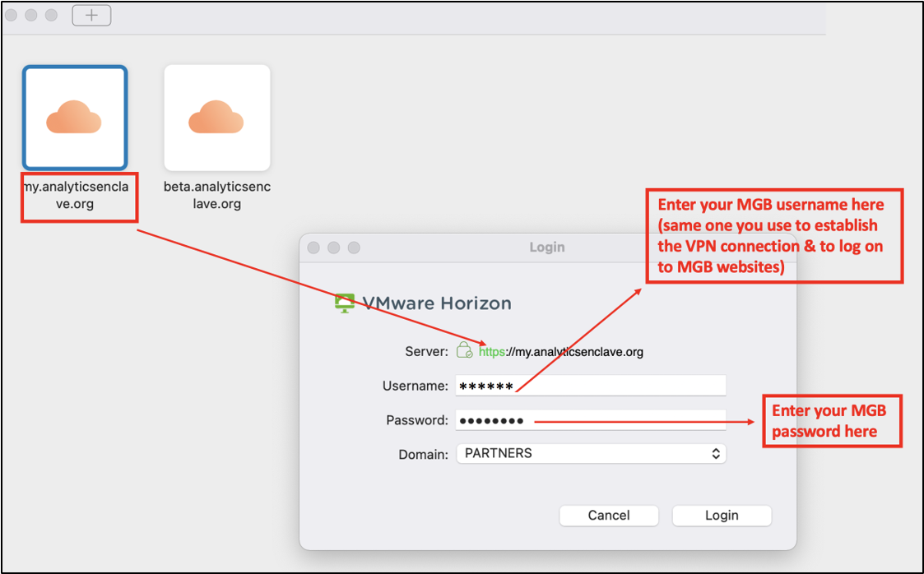Viewport: 924px width, 574px height.
Task: Click the beta.analyticsenclave.org server label
Action: point(217,196)
